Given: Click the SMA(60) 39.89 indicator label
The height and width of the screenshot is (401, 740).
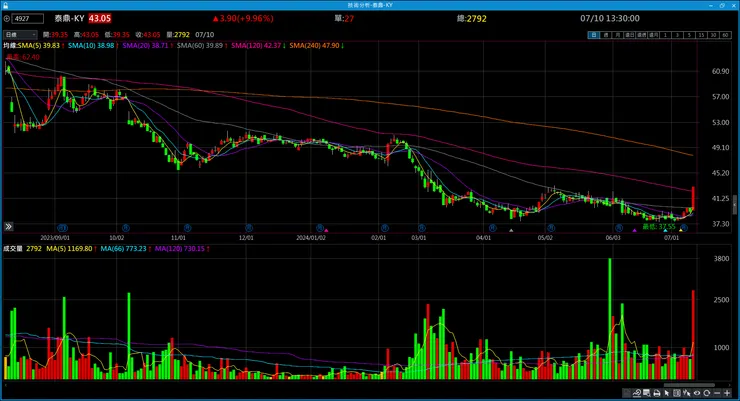Looking at the screenshot, I should point(202,46).
